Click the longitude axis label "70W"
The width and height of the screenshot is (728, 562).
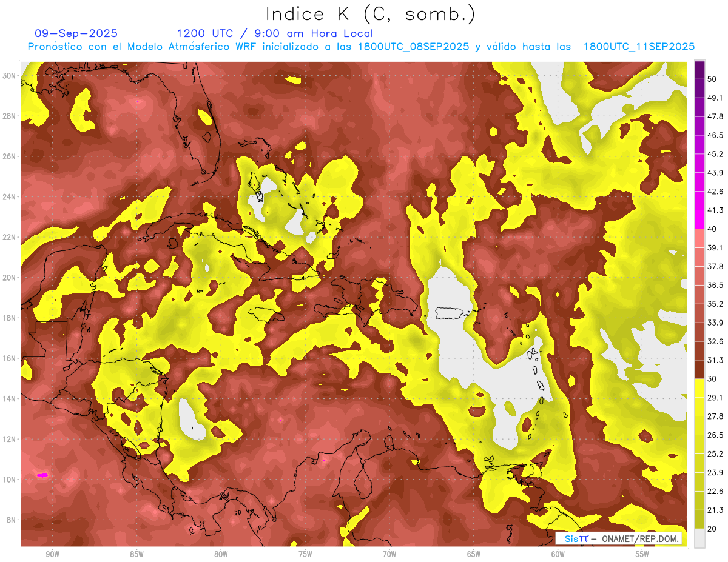[389, 554]
